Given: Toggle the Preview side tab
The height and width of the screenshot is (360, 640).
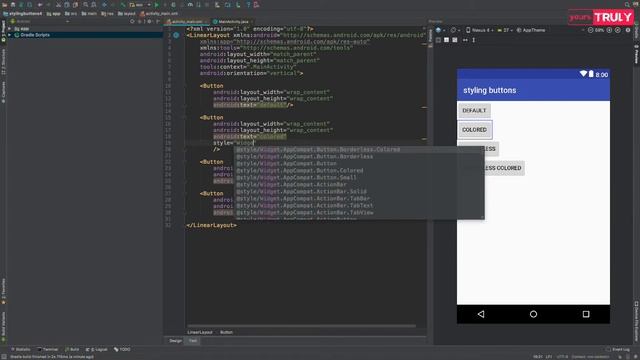Looking at the screenshot, I should [636, 55].
